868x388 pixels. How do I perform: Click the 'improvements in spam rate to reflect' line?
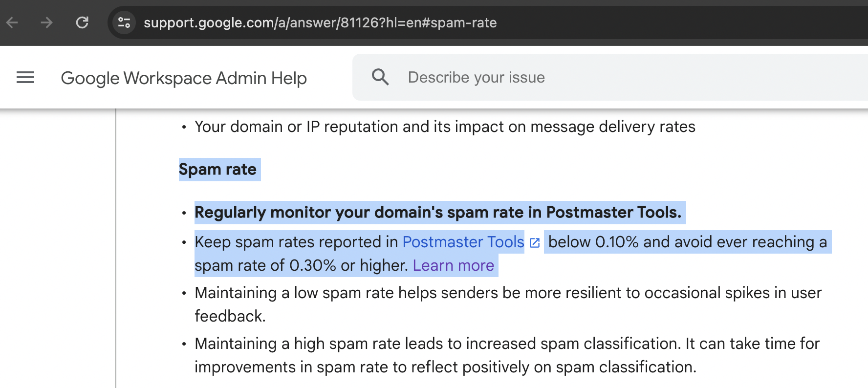446,367
